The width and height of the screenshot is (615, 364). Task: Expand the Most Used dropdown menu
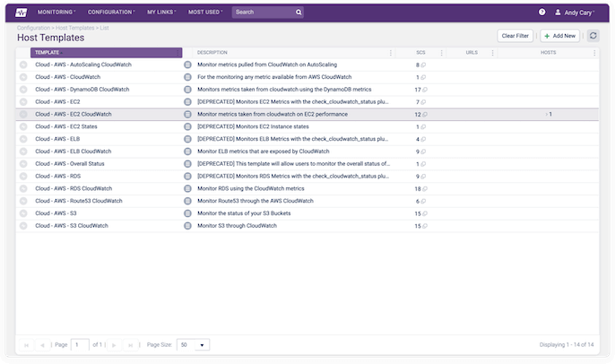pyautogui.click(x=205, y=13)
